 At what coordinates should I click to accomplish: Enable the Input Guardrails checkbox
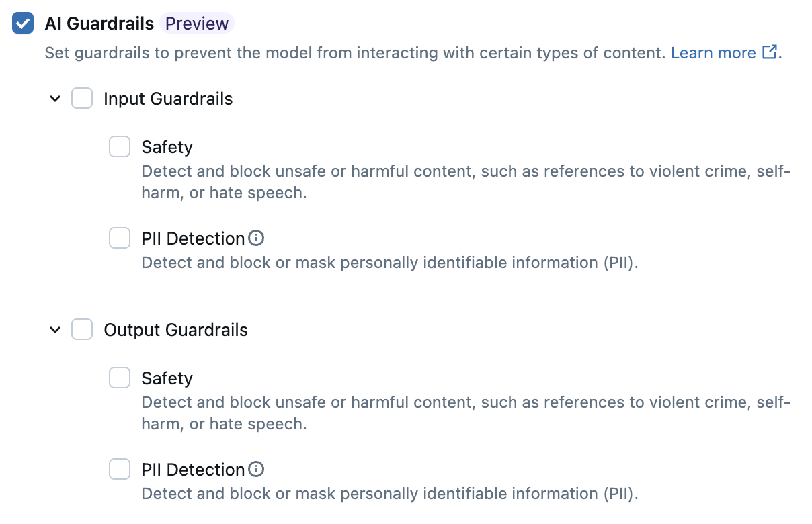81,98
